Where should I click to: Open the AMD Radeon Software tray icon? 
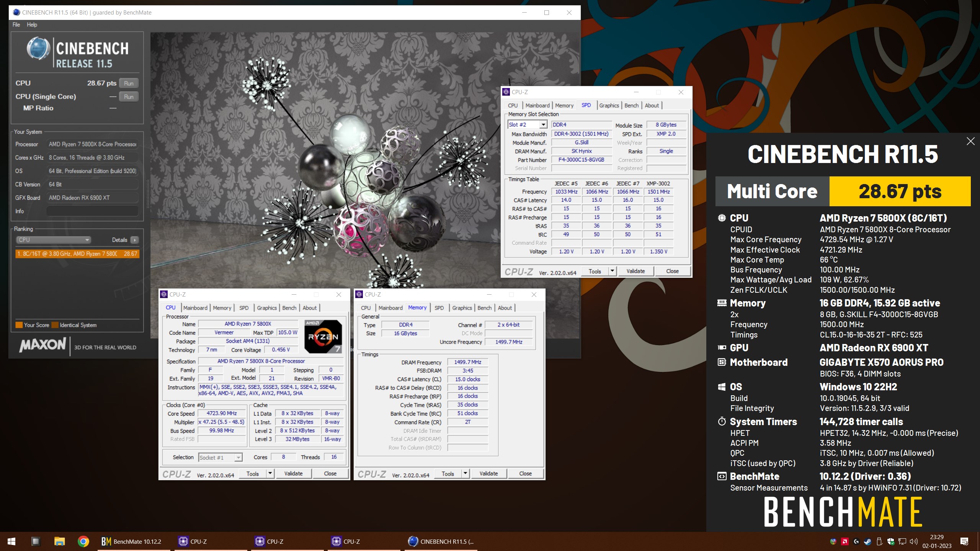pyautogui.click(x=844, y=541)
